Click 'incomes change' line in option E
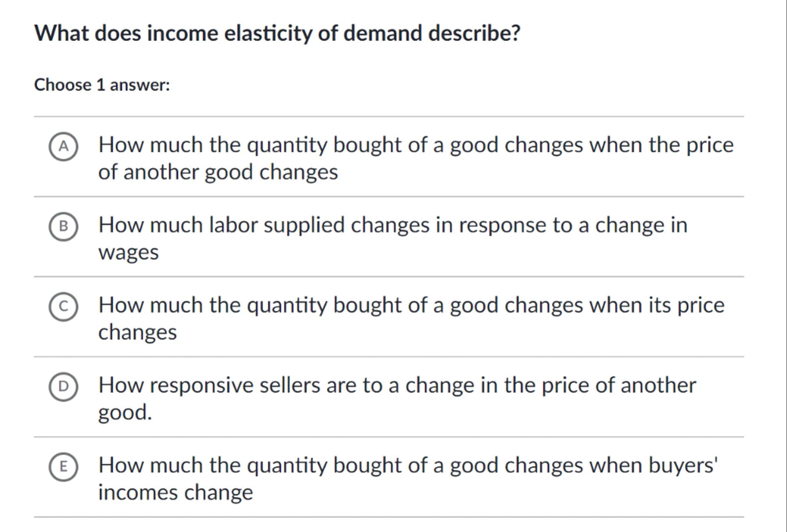This screenshot has height=532, width=787. (x=176, y=492)
